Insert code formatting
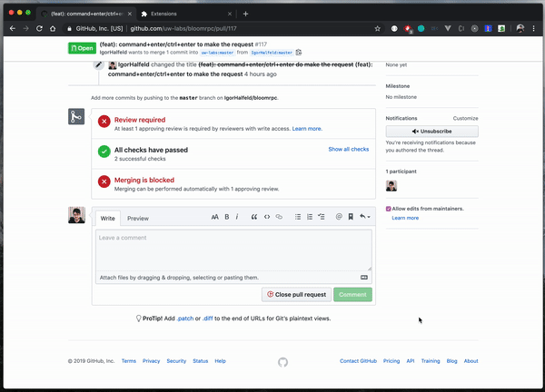This screenshot has height=392, width=545. point(266,217)
